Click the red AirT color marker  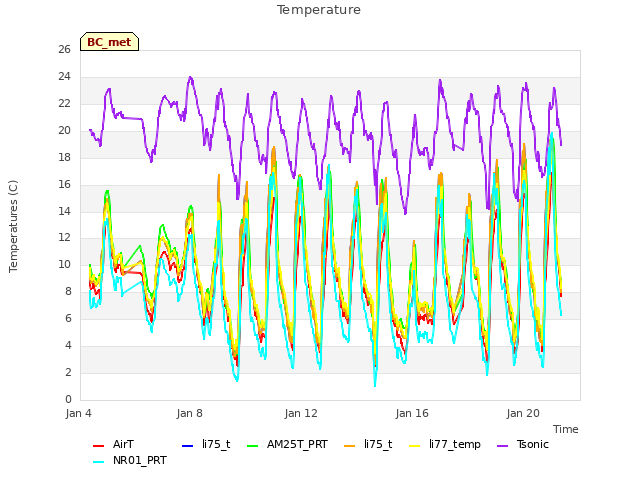pyautogui.click(x=98, y=445)
